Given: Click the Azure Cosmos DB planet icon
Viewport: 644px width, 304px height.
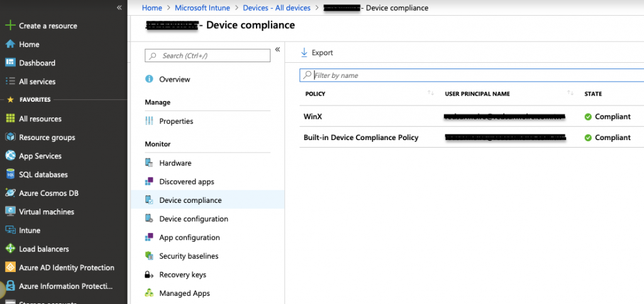Looking at the screenshot, I should click(x=10, y=193).
